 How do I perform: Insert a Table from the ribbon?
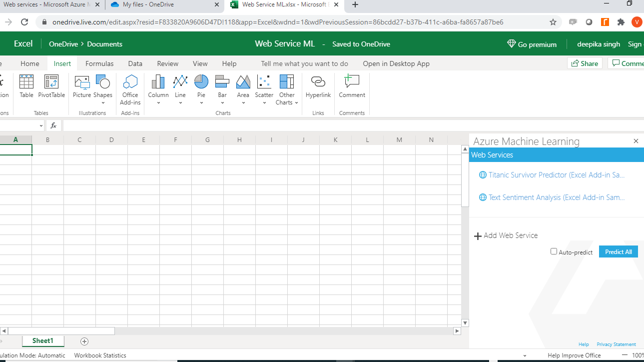[26, 86]
